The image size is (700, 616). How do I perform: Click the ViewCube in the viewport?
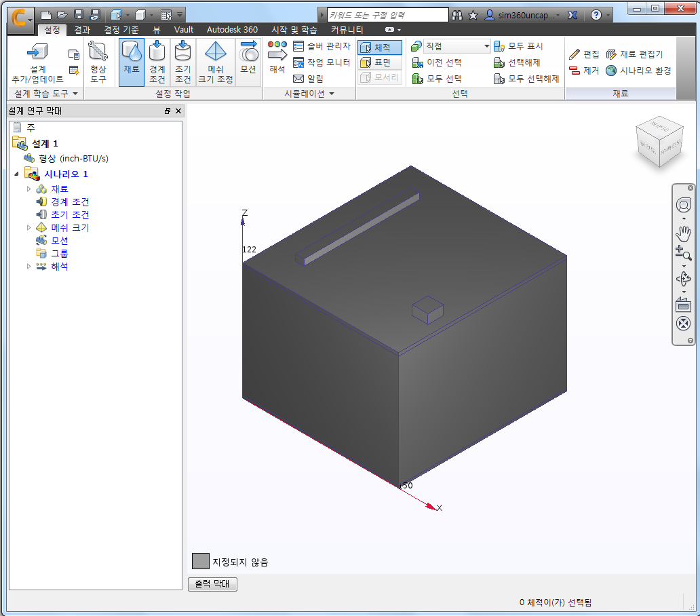pos(659,142)
